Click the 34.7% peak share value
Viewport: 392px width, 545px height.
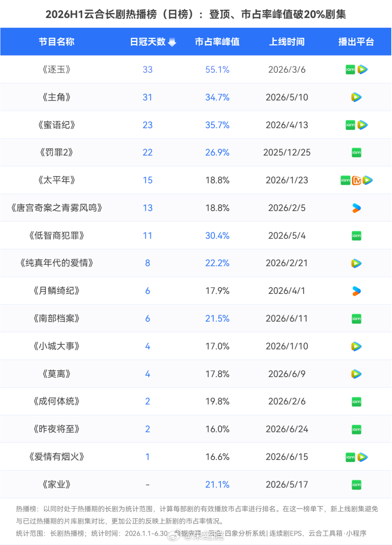tap(217, 97)
